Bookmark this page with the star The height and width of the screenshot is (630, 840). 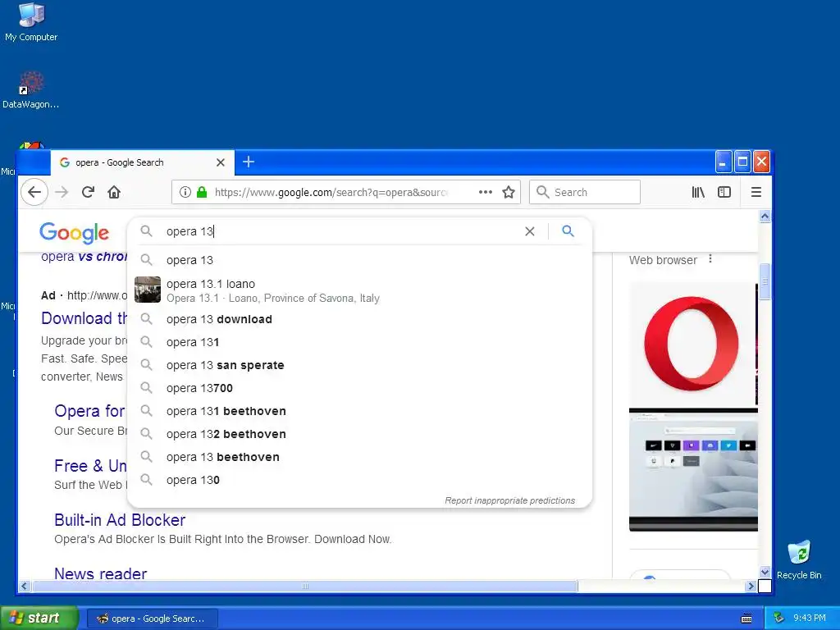tap(509, 192)
